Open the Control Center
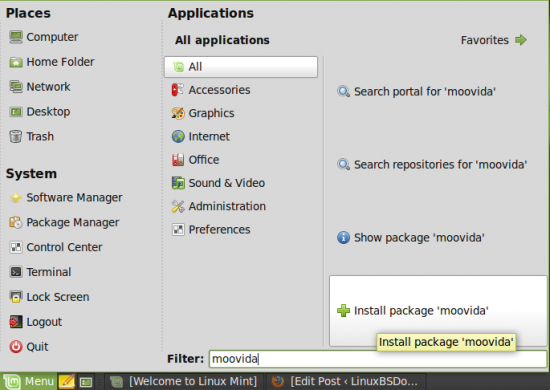The height and width of the screenshot is (390, 550). 56,247
